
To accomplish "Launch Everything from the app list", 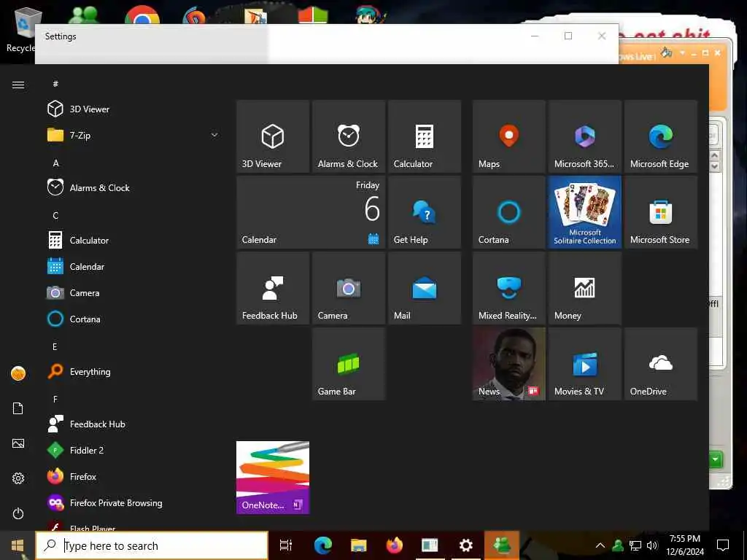I will [x=133, y=371].
